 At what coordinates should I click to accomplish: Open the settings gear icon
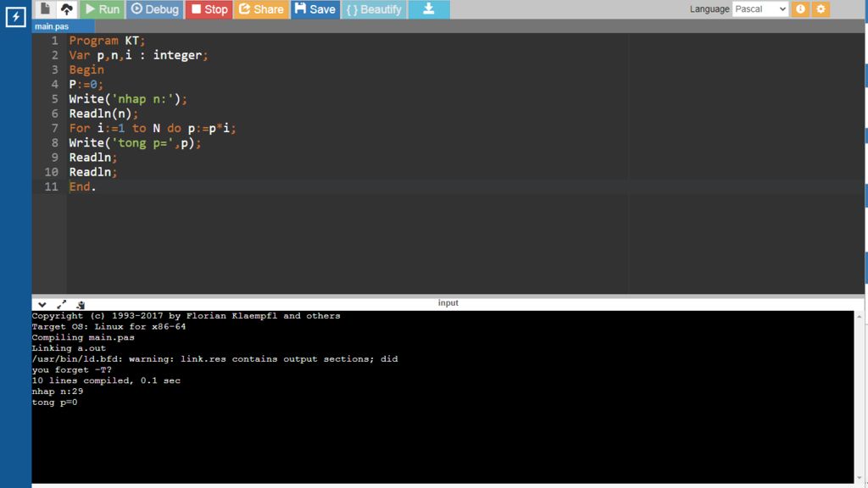point(821,8)
